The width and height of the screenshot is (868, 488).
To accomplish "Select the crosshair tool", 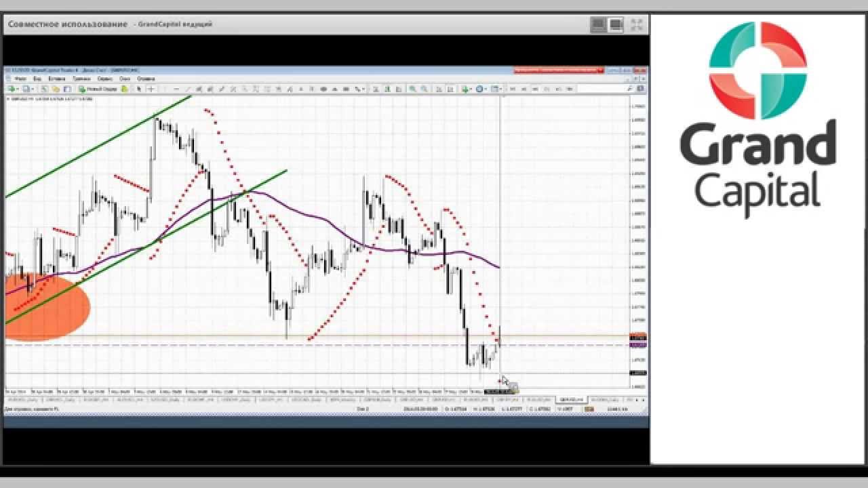I will click(151, 89).
